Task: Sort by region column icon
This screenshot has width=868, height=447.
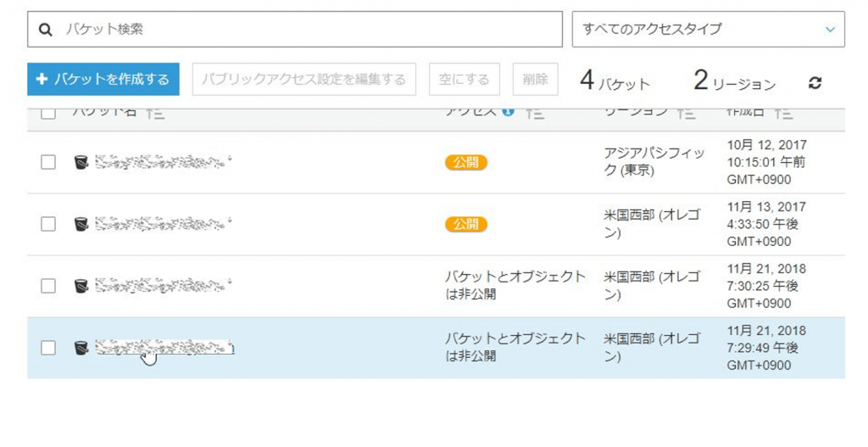Action: [686, 114]
